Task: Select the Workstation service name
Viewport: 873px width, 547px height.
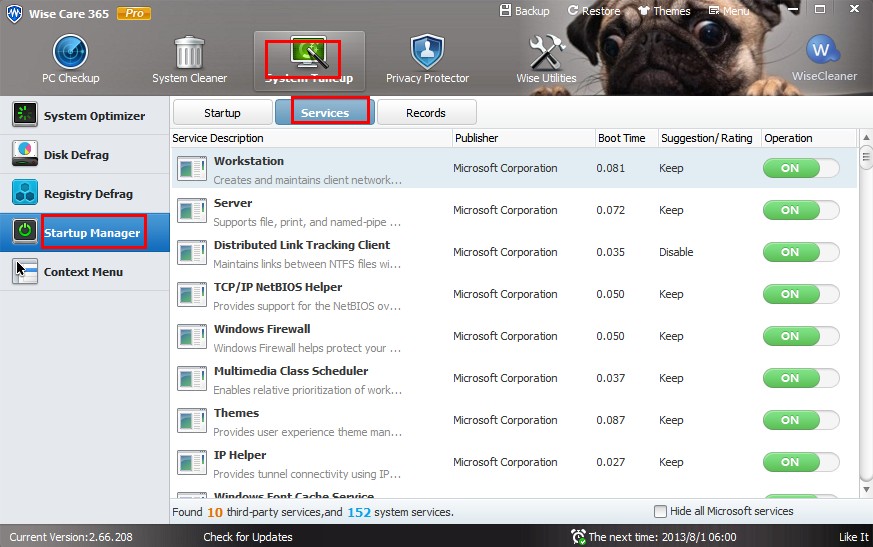Action: [x=249, y=161]
